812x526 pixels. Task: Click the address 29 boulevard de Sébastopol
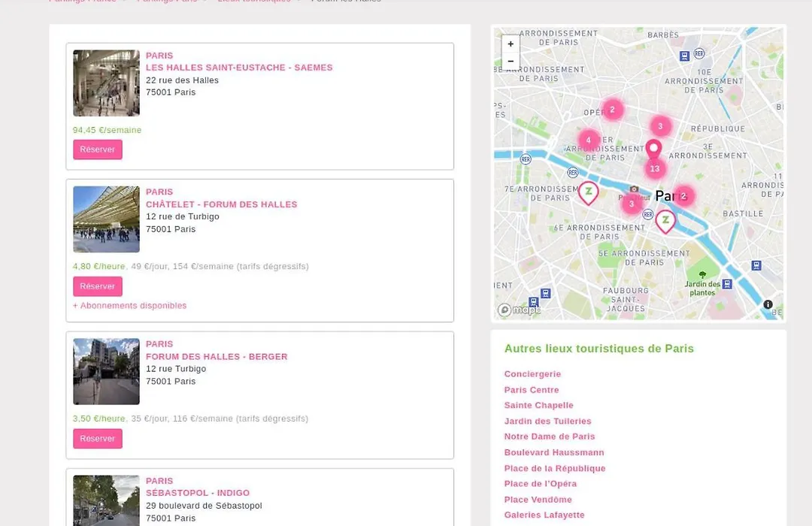204,505
